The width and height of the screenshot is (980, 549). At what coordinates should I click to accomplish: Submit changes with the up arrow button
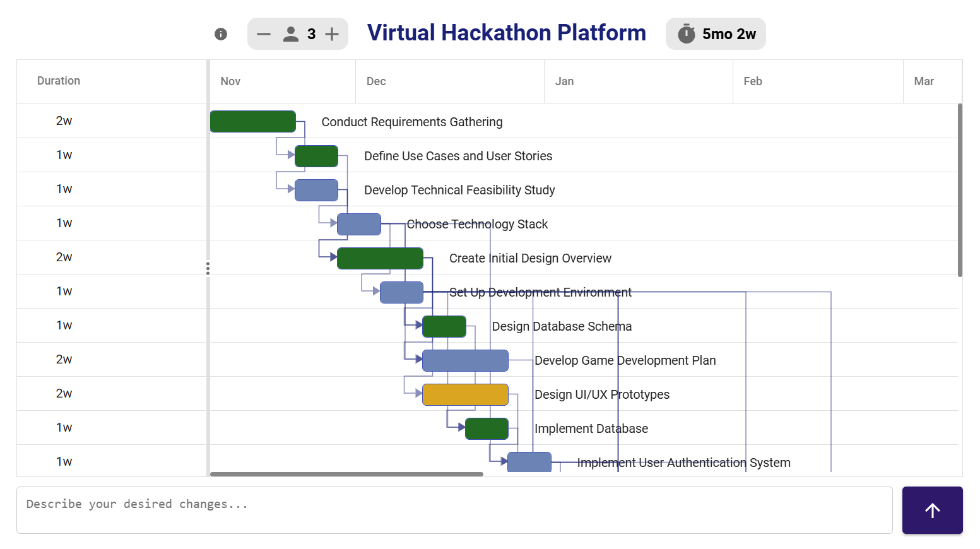(932, 510)
